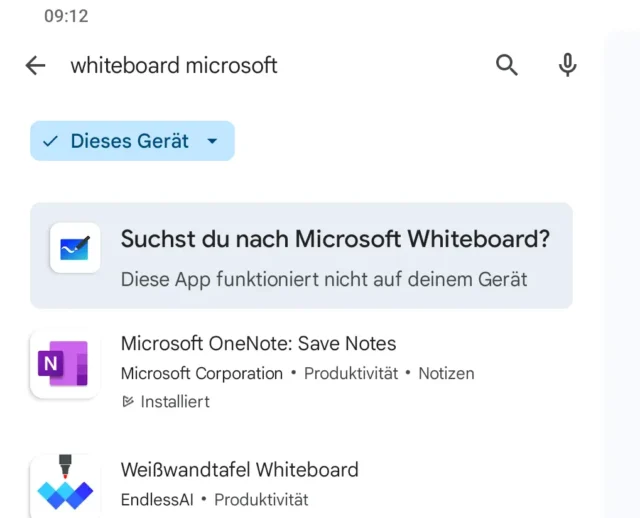This screenshot has width=640, height=518.
Task: Click the Installiert status icon
Action: coord(127,402)
